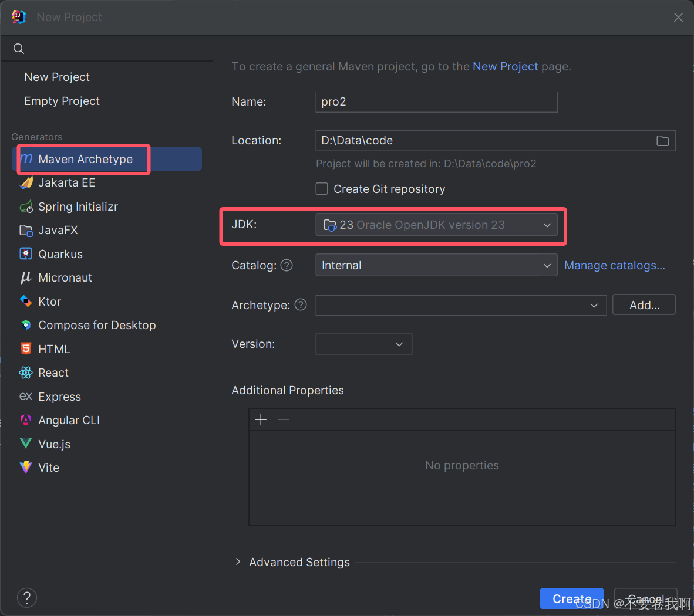Click the Ktor icon

coord(26,301)
